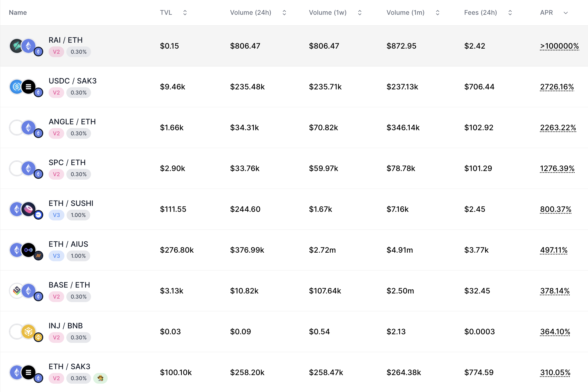Toggle sorting on Volume (1w) arrows
This screenshot has width=588, height=392.
pos(360,13)
